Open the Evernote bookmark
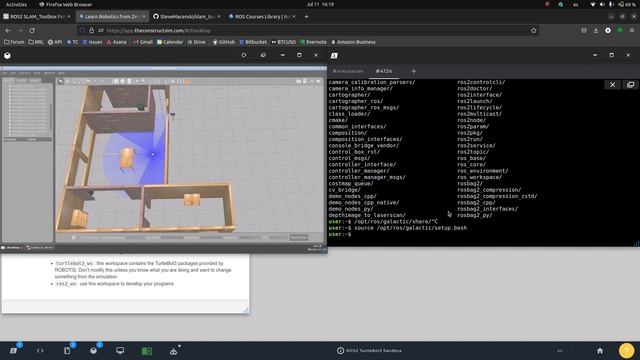 pyautogui.click(x=313, y=42)
